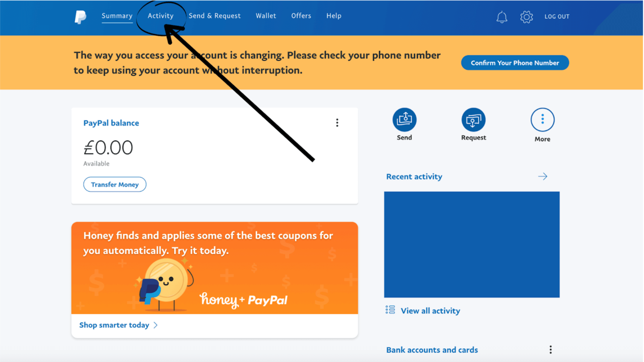Select the Activity tab

[161, 16]
